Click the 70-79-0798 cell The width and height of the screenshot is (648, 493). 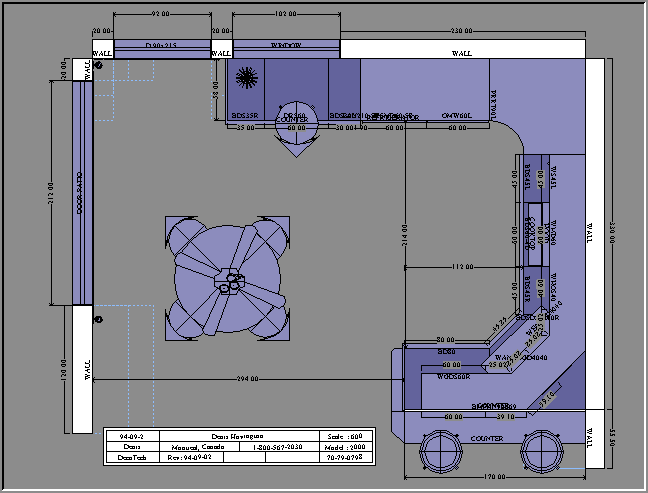pyautogui.click(x=346, y=457)
